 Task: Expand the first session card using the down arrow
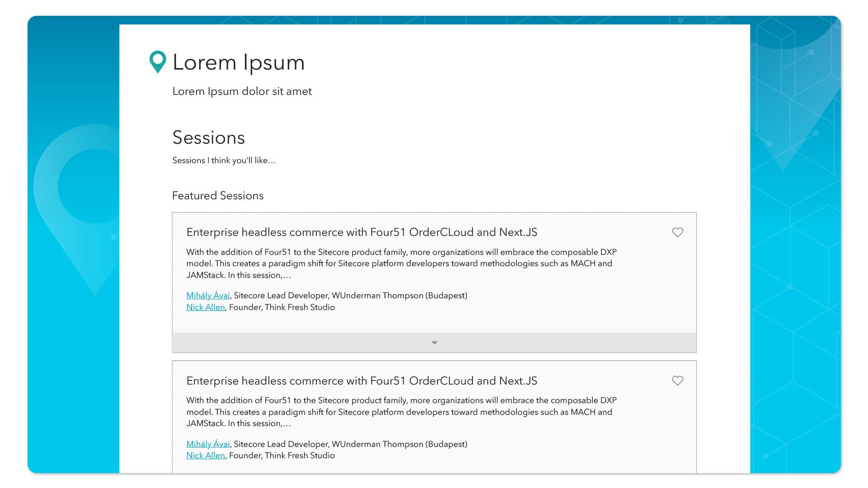[x=434, y=343]
